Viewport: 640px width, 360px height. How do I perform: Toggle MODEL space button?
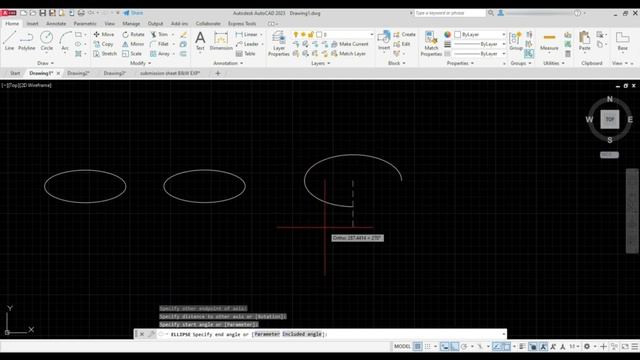(x=402, y=347)
